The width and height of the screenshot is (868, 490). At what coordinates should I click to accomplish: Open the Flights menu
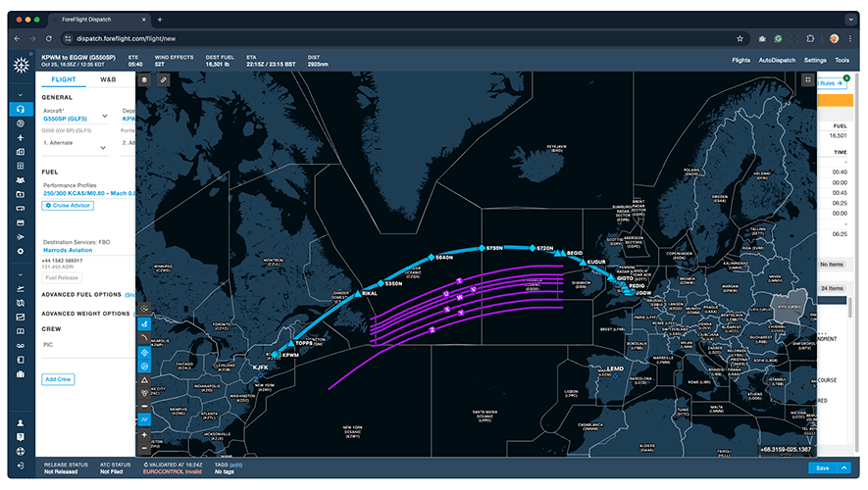[x=740, y=61]
